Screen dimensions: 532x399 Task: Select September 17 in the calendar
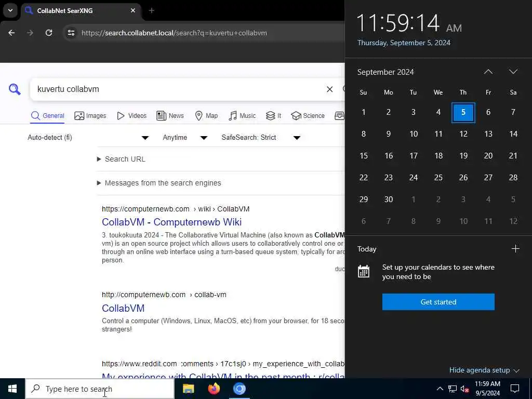coord(413,156)
